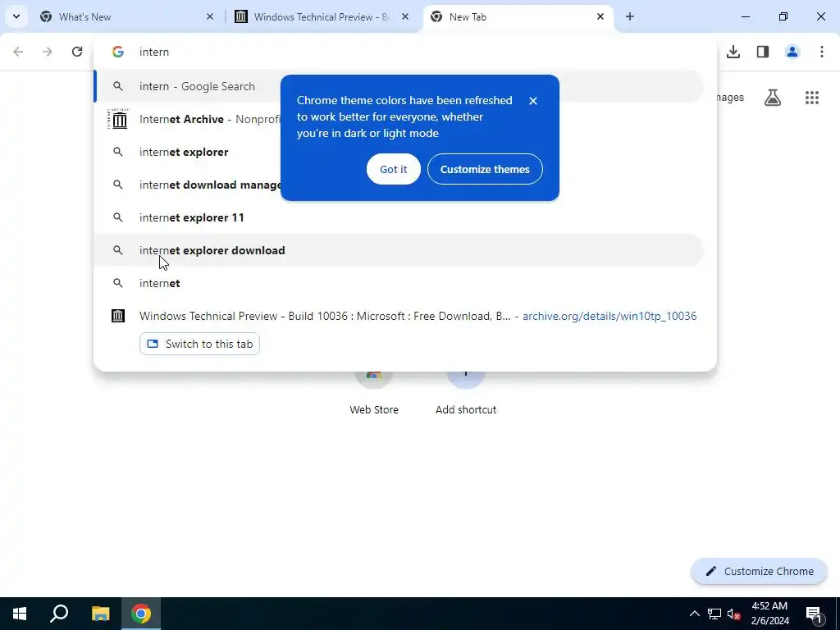The image size is (840, 630).
Task: Open the Web Store shortcut
Action: (x=374, y=394)
